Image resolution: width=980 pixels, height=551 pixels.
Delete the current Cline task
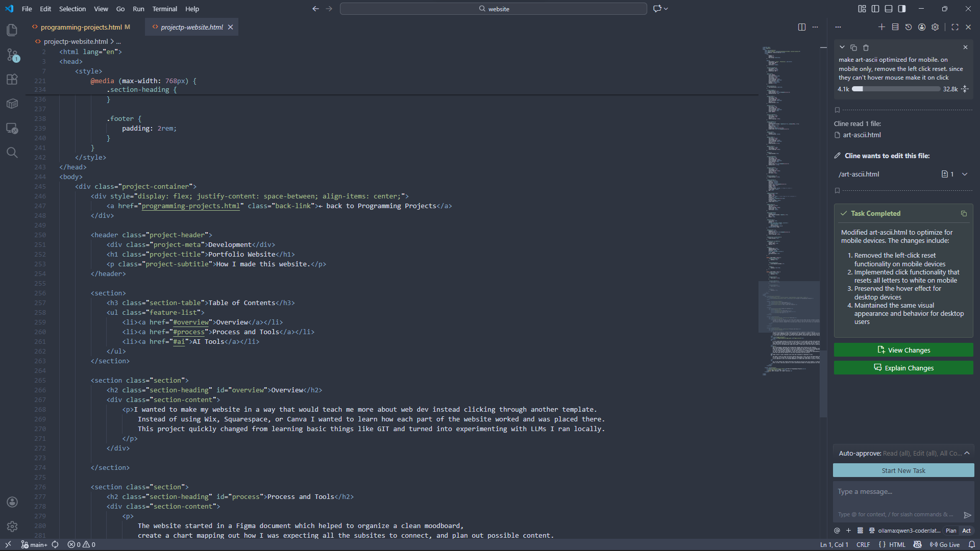pos(866,47)
